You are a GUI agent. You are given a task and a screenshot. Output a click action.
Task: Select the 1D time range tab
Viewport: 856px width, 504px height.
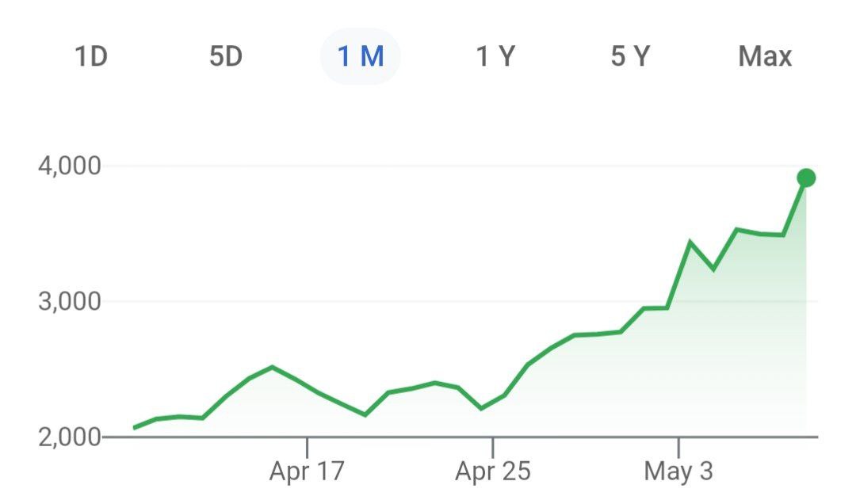pyautogui.click(x=90, y=56)
